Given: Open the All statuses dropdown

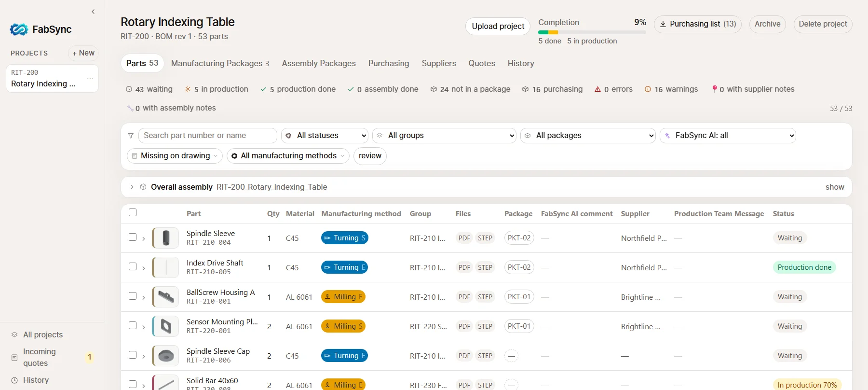Looking at the screenshot, I should coord(325,136).
